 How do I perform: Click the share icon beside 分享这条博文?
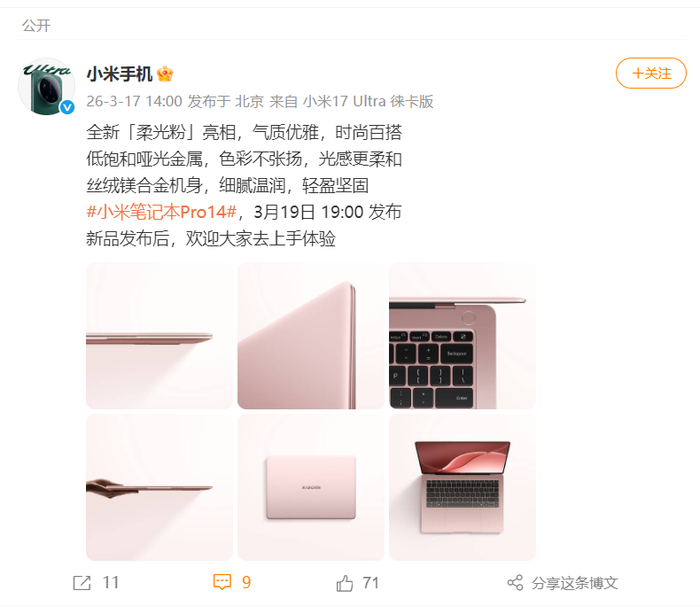pos(515,583)
